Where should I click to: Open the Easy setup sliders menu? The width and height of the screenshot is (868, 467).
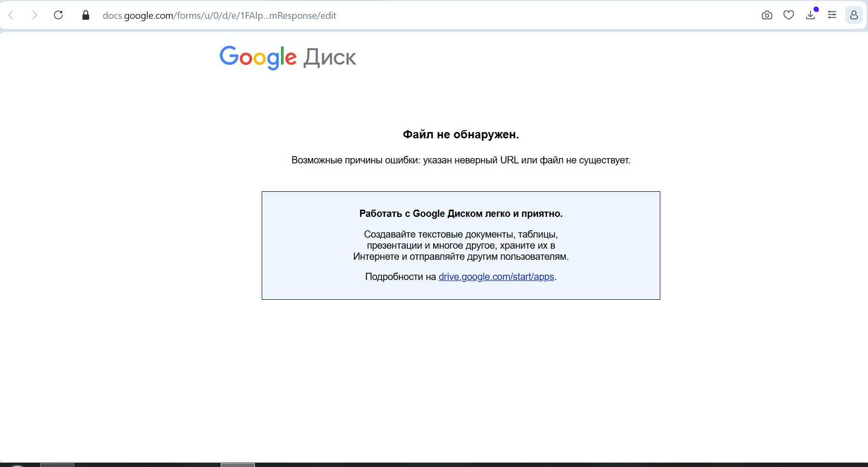(832, 15)
